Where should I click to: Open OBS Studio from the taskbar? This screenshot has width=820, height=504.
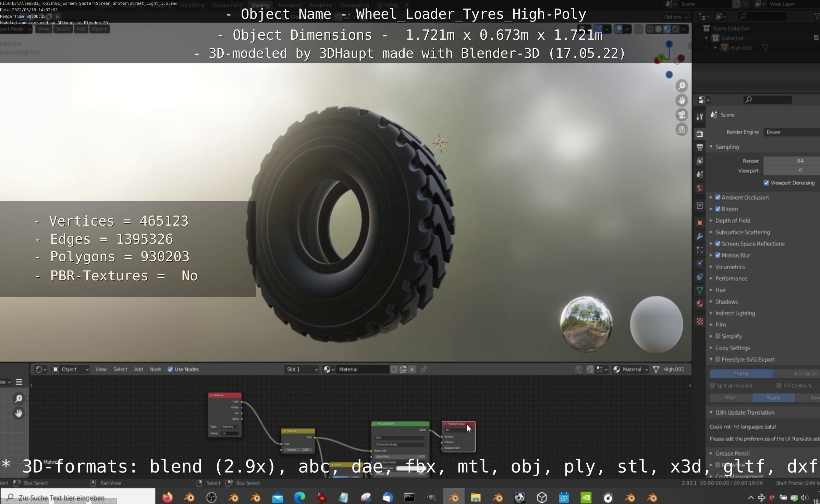tap(211, 497)
